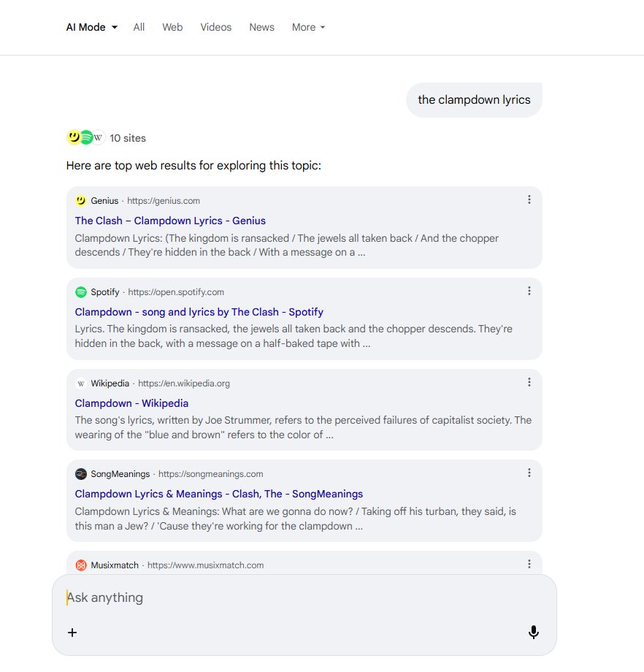This screenshot has width=644, height=672.
Task: Click the Genius site name label
Action: [104, 201]
